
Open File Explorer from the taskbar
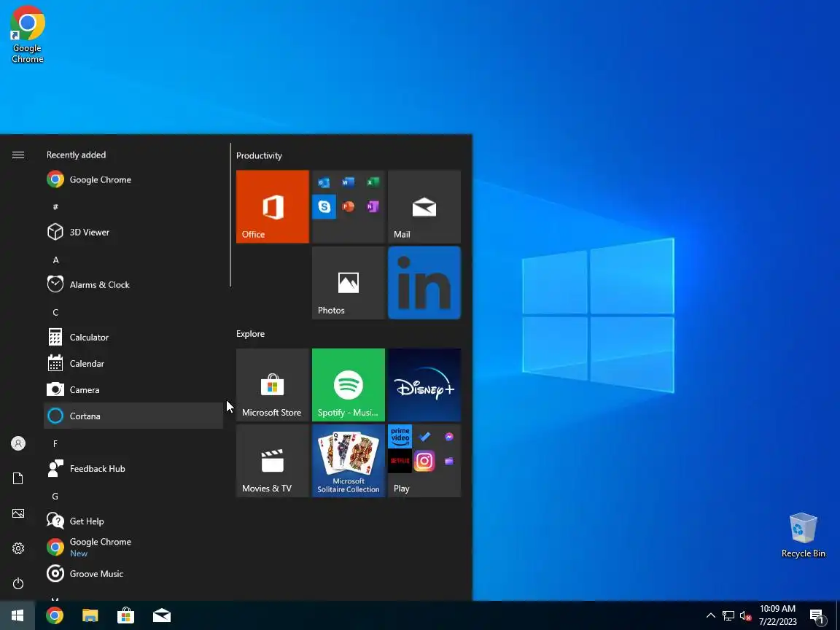pos(90,615)
